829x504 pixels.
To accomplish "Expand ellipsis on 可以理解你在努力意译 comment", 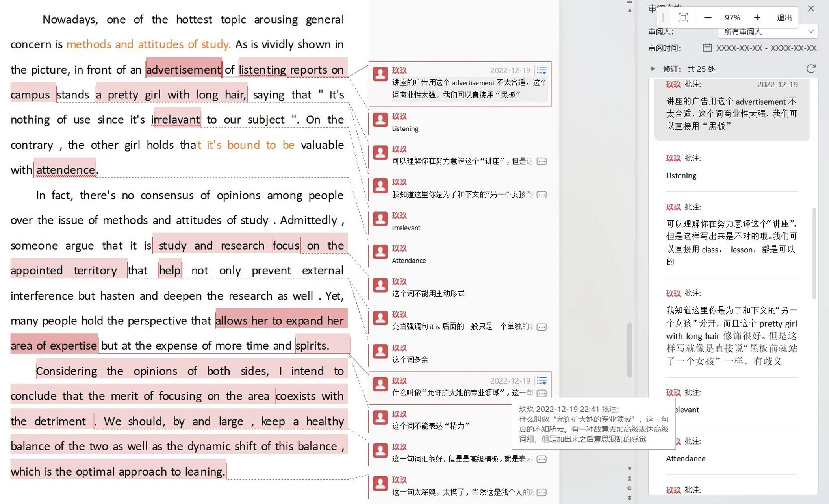I will [542, 161].
